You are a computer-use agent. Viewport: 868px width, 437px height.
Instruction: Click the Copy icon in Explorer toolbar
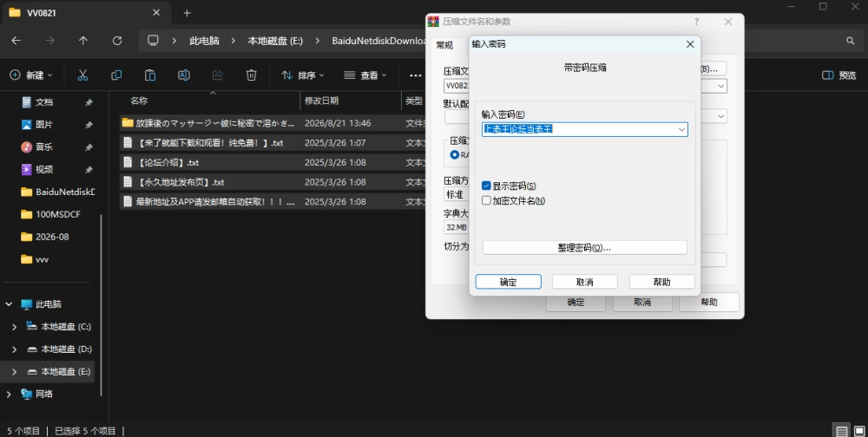pyautogui.click(x=116, y=75)
